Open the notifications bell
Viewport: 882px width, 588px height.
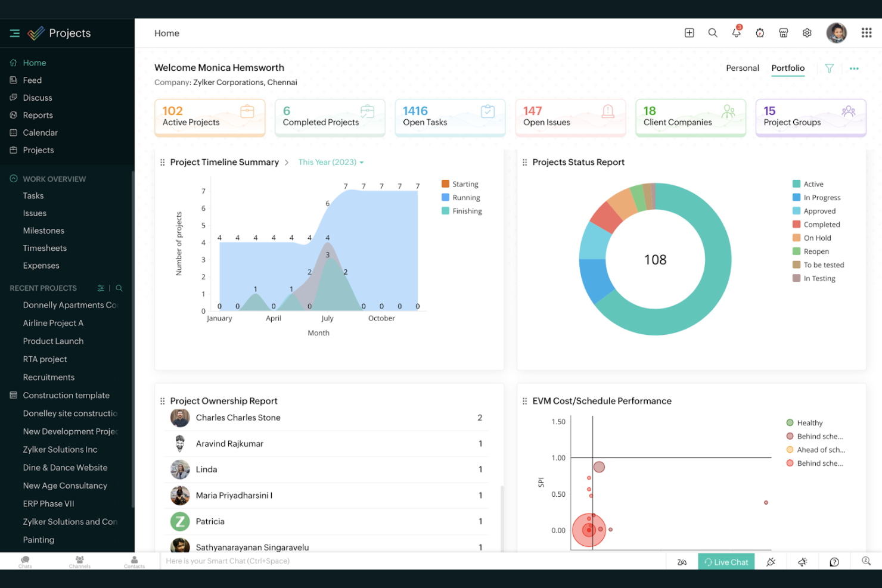click(x=736, y=33)
